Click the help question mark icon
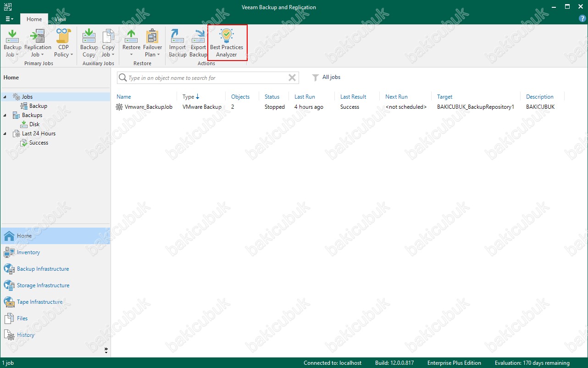This screenshot has height=368, width=588. coord(582,19)
